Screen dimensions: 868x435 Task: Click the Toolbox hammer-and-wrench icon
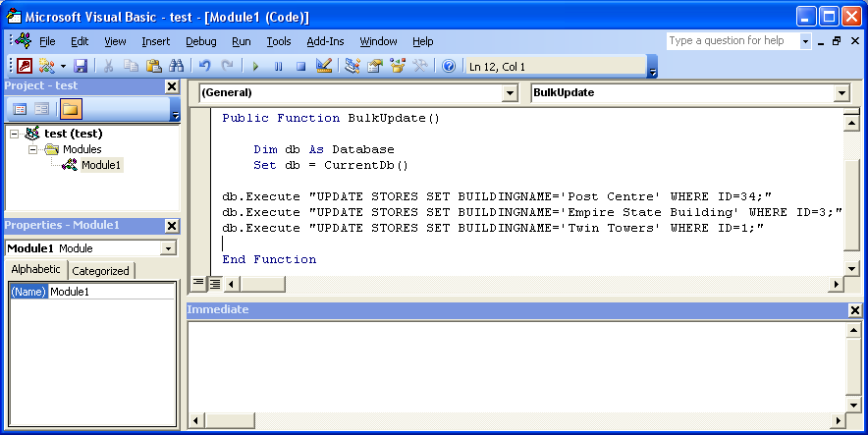(x=420, y=66)
